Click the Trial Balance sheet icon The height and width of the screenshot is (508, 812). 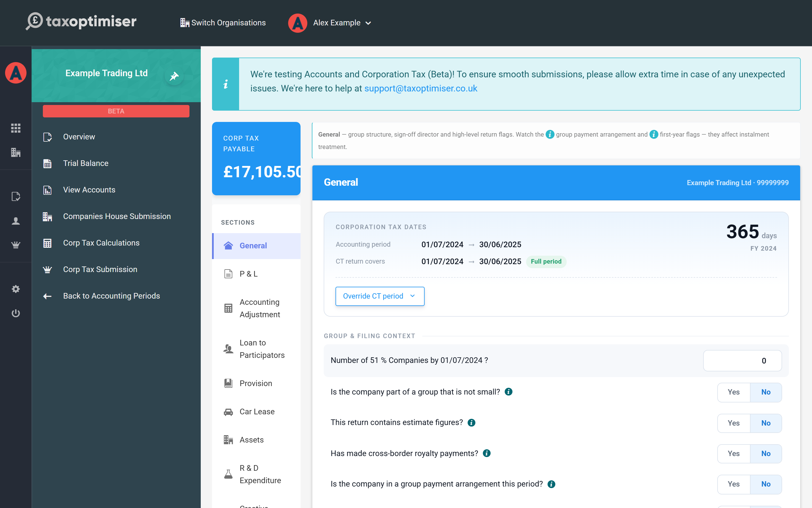tap(47, 164)
